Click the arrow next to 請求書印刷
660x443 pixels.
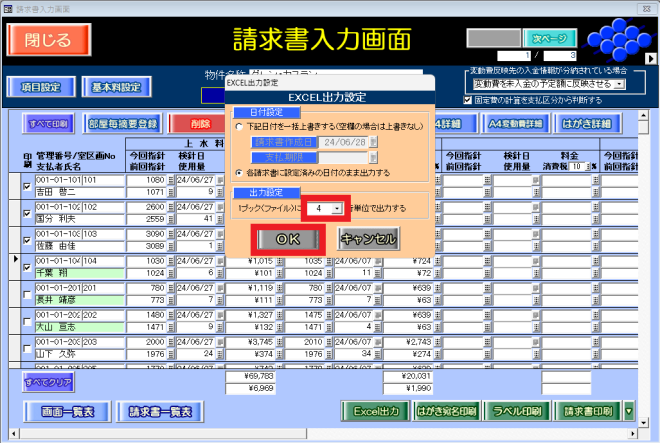point(629,411)
